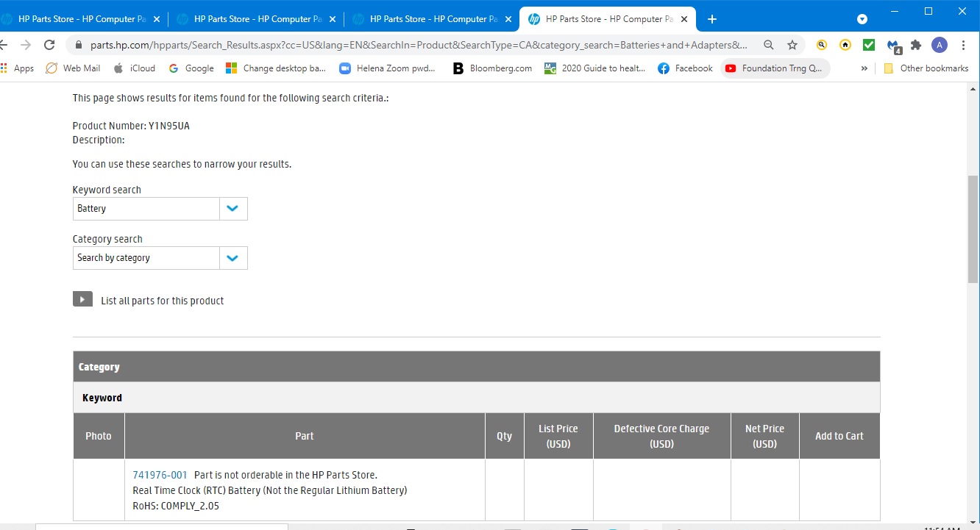Open a new browser tab
Image resolution: width=980 pixels, height=530 pixels.
(711, 19)
